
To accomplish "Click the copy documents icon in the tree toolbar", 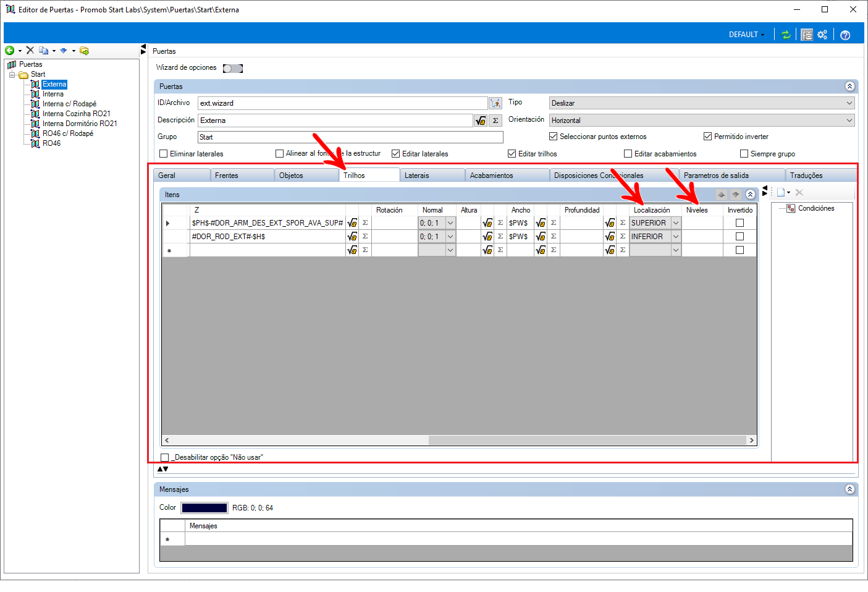I will point(43,51).
